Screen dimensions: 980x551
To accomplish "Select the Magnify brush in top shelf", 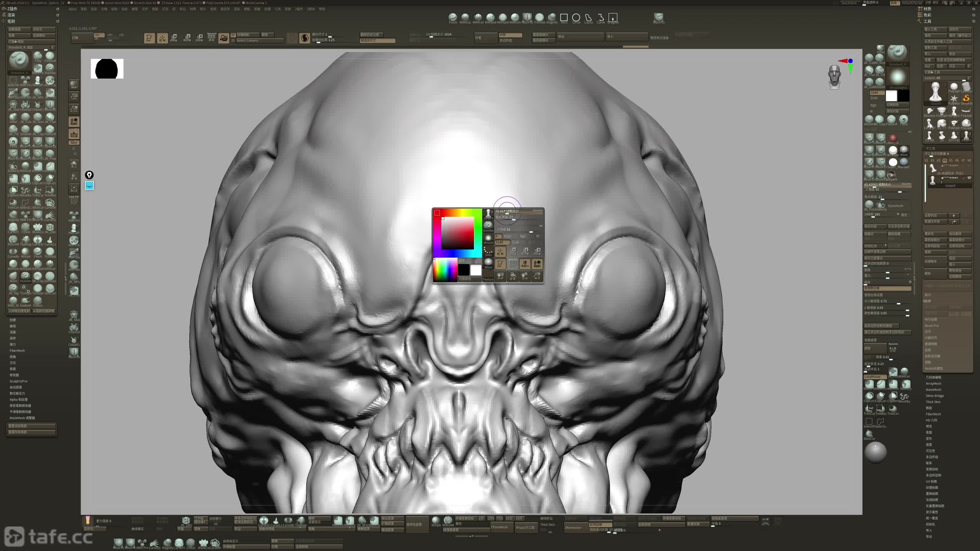I will click(552, 18).
